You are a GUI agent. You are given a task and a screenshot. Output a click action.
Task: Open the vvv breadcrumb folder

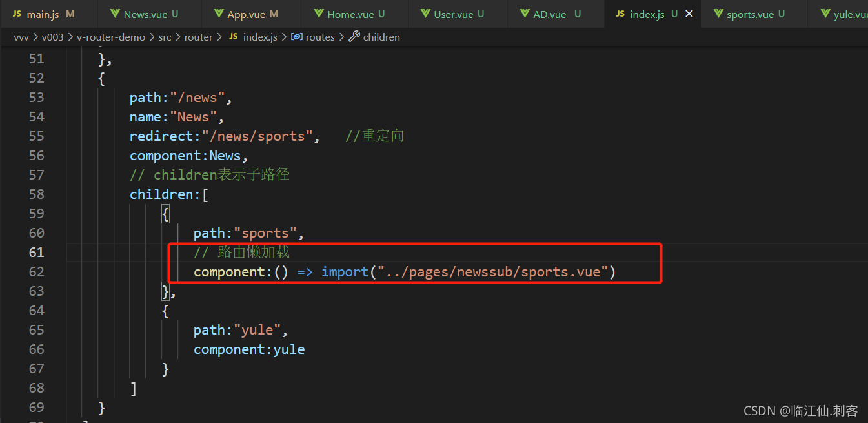point(21,37)
